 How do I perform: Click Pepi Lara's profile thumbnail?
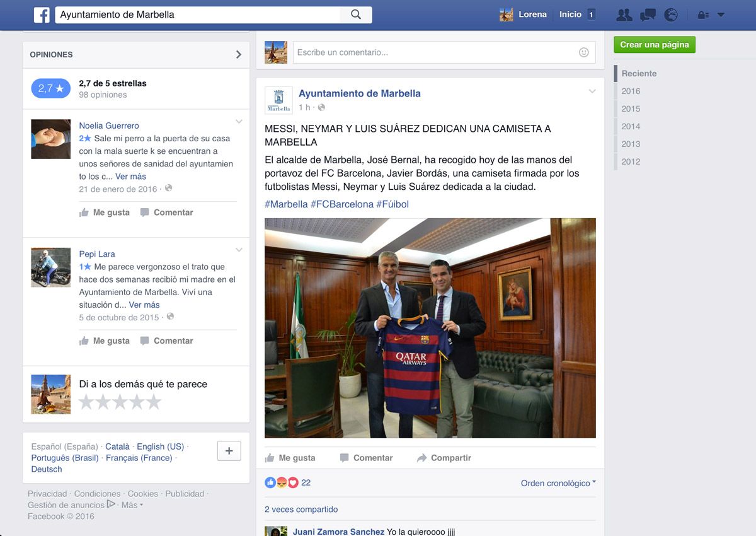point(51,267)
